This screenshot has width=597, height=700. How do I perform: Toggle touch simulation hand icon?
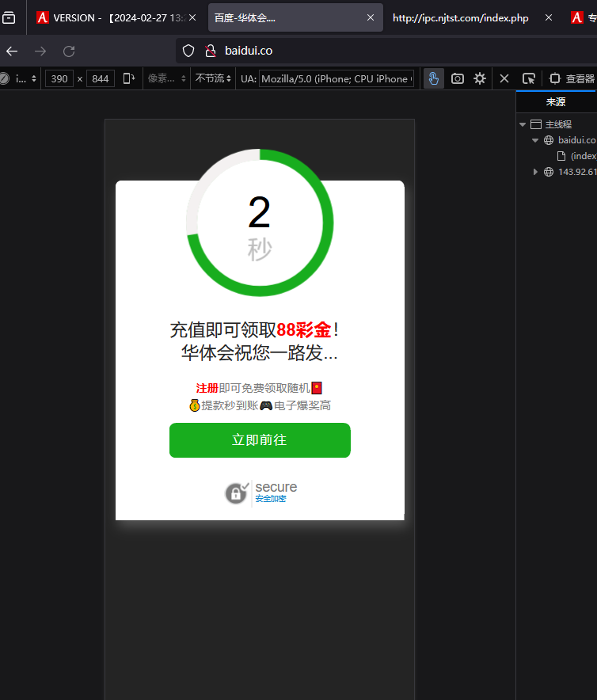tap(433, 78)
